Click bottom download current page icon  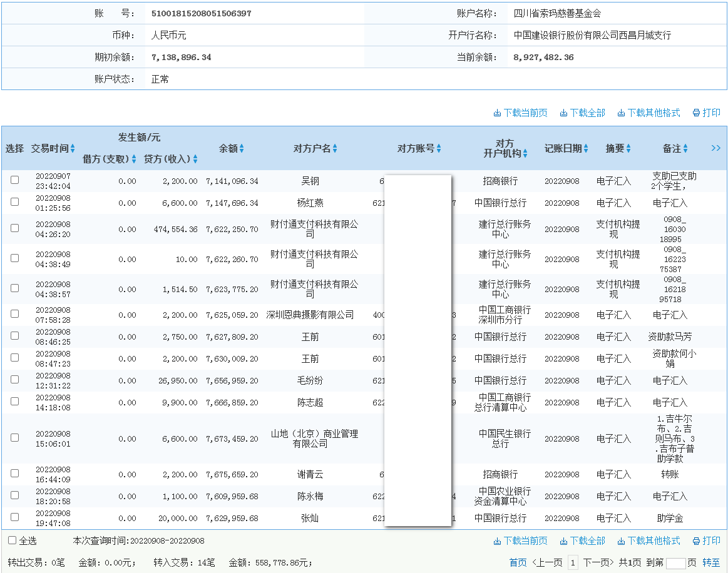point(497,541)
